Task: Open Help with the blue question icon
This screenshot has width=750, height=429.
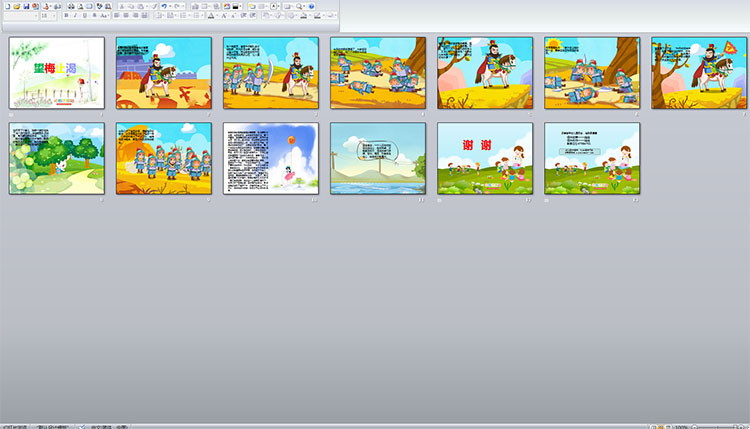Action: [313, 6]
